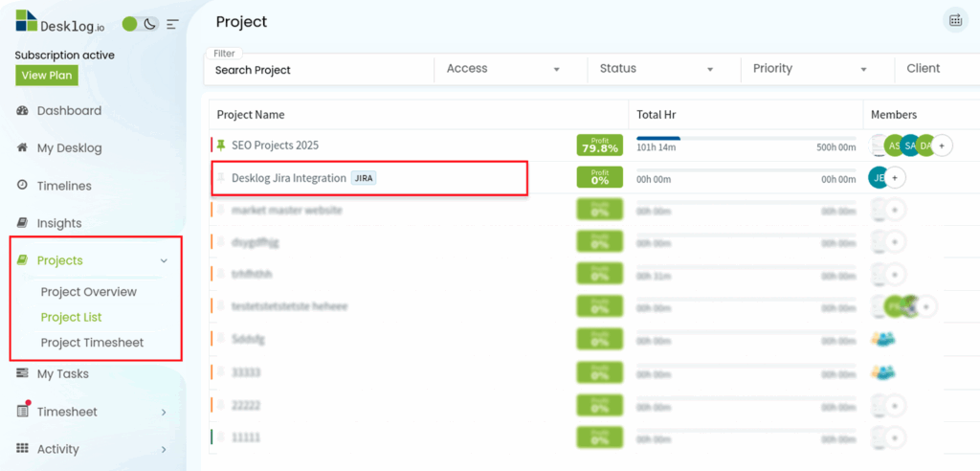Pin the Desklog Jira Integration project
980x471 pixels.
click(x=221, y=178)
